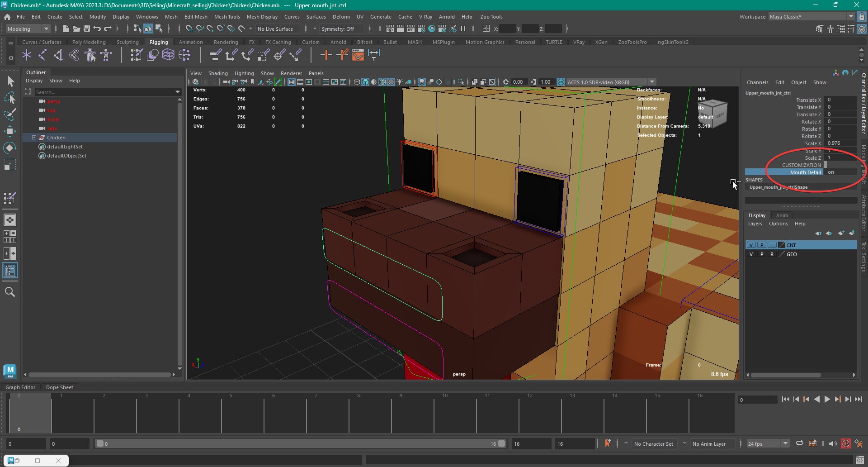Activate the Paint selection tool
The image size is (868, 467).
tap(10, 114)
